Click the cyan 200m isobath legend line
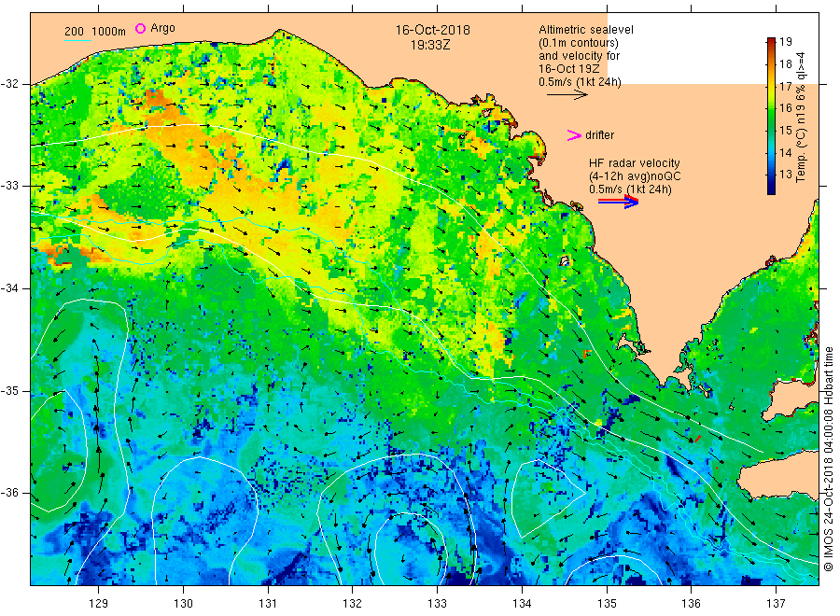This screenshot has width=840, height=616. [77, 40]
